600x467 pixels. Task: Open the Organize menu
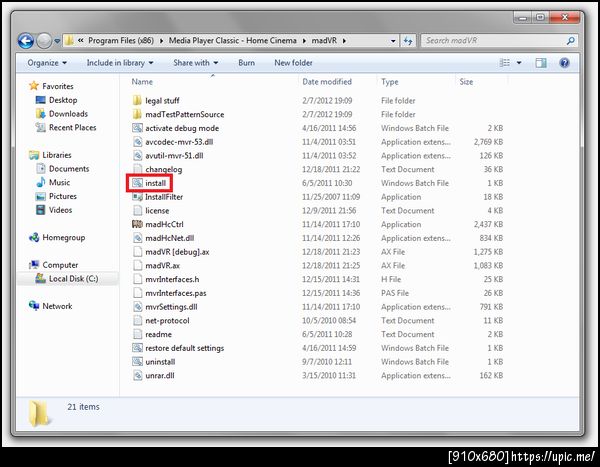tap(47, 63)
